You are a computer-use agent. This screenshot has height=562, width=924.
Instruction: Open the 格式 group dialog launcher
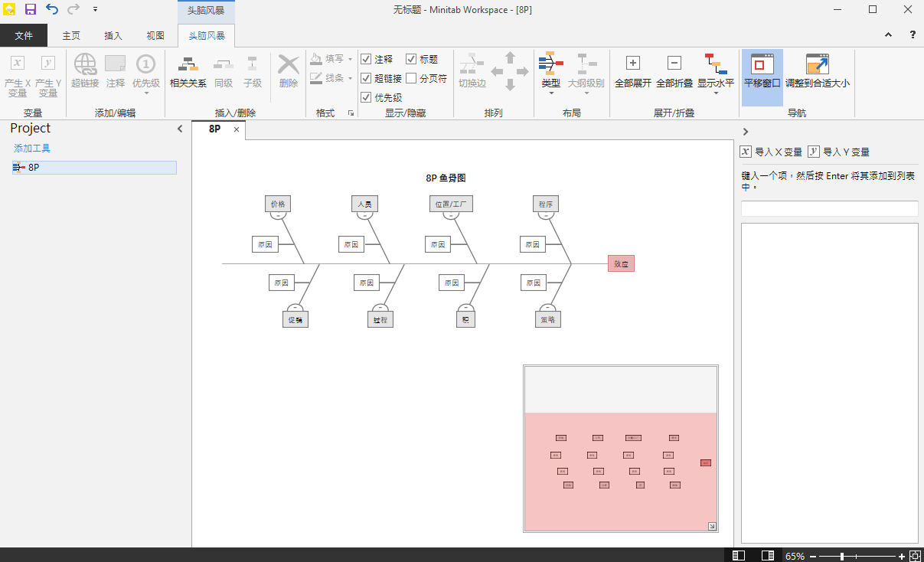tap(351, 113)
